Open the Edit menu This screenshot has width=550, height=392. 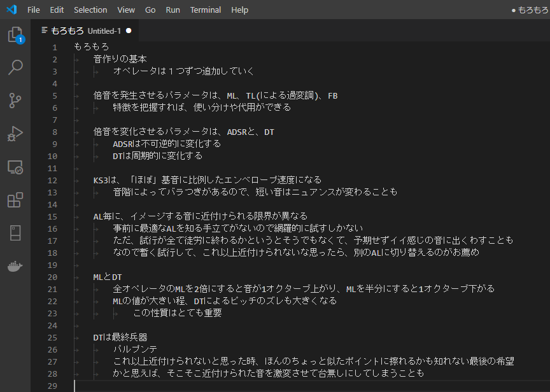[x=57, y=10]
